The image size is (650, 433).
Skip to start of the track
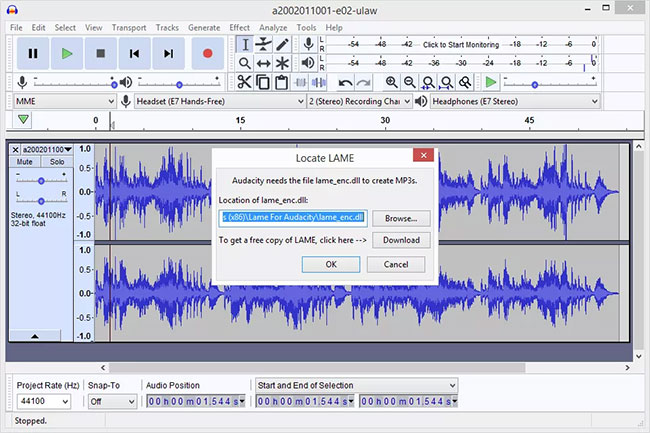(x=134, y=53)
